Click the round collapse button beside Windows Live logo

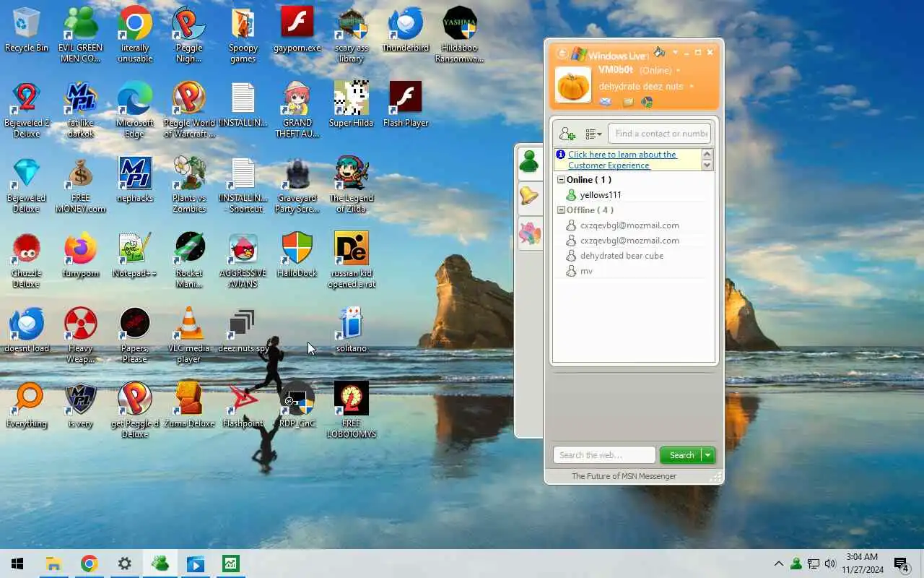click(x=562, y=54)
